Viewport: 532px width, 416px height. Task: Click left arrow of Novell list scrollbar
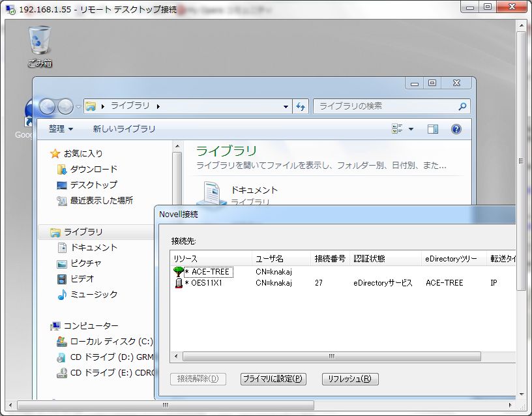176,356
